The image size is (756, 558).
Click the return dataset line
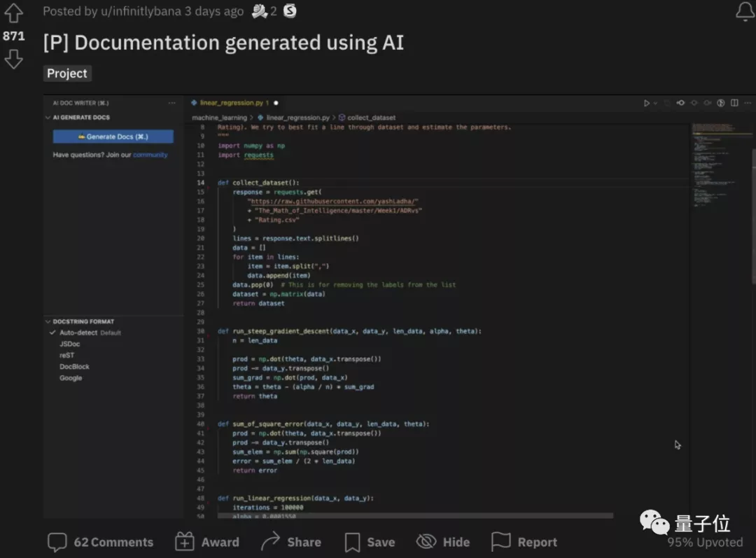[258, 303]
